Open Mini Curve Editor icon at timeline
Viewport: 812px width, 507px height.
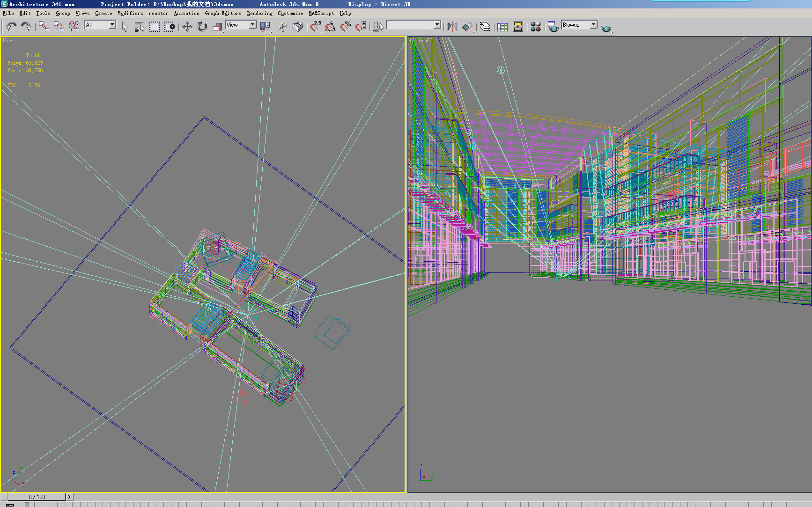tap(10, 505)
